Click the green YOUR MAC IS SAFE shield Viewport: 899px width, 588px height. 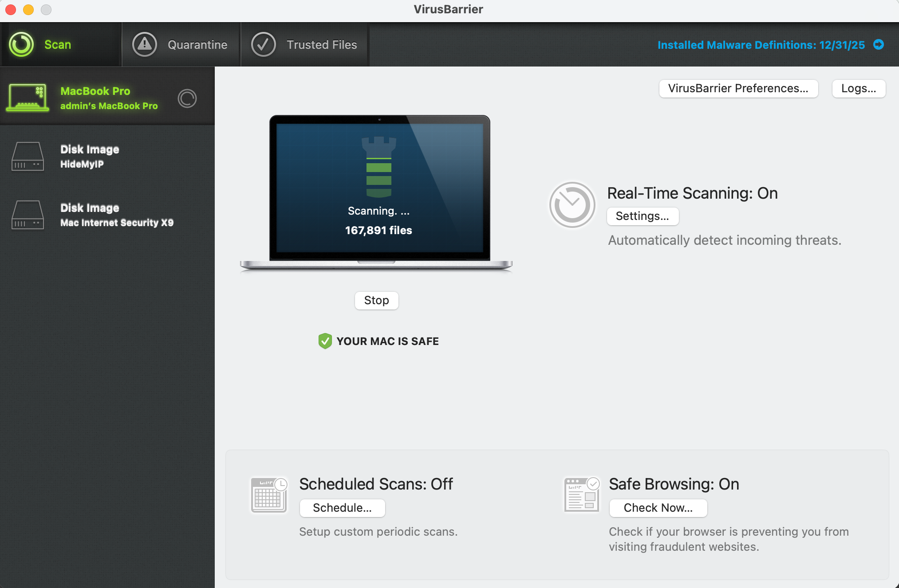coord(325,341)
